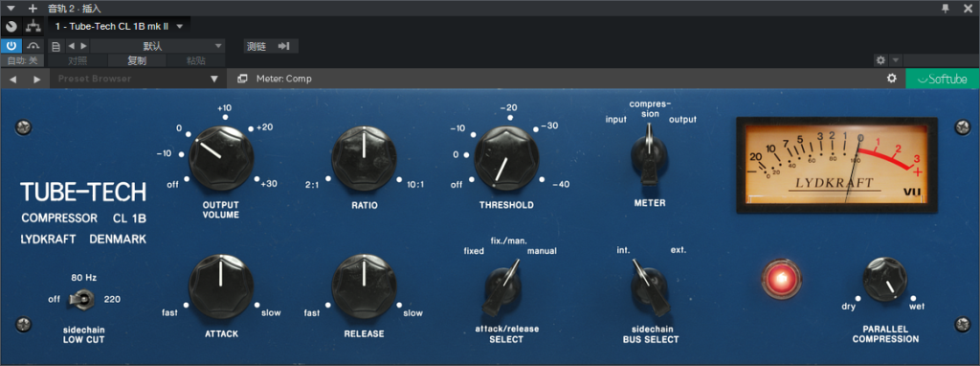Click the -40 threshold marker
The image size is (980, 366).
coord(561,185)
